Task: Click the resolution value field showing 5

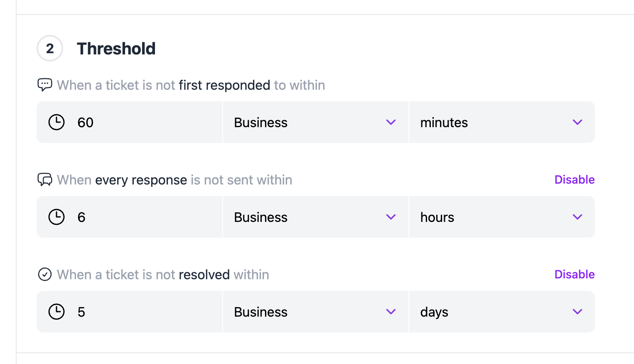Action: pyautogui.click(x=129, y=312)
